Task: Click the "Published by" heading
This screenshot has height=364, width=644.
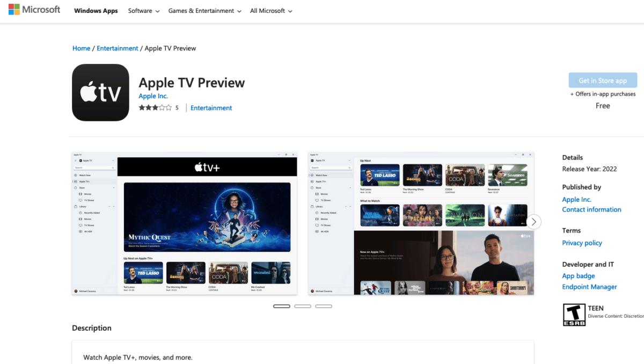Action: click(581, 187)
